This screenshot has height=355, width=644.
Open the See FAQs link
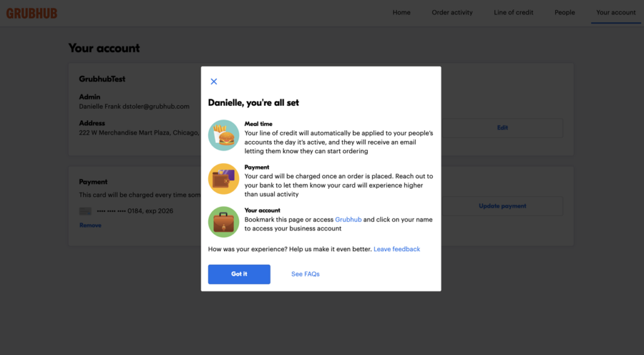coord(305,274)
